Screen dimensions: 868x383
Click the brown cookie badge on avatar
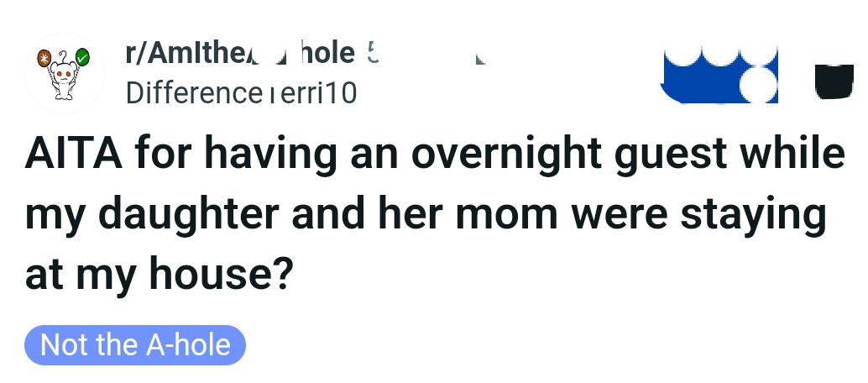45,59
